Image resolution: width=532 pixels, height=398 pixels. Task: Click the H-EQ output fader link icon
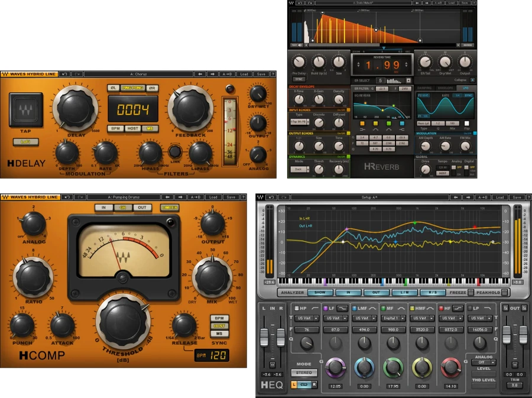(x=515, y=365)
